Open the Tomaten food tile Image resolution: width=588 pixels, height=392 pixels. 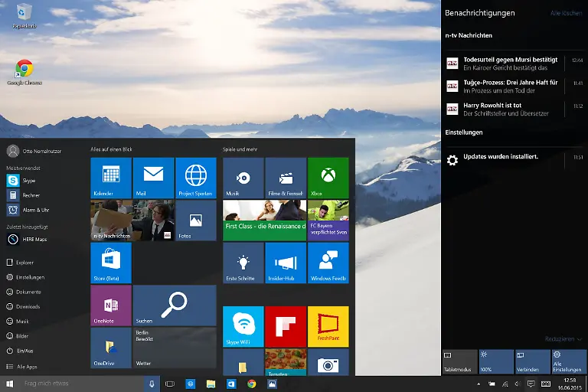286,362
